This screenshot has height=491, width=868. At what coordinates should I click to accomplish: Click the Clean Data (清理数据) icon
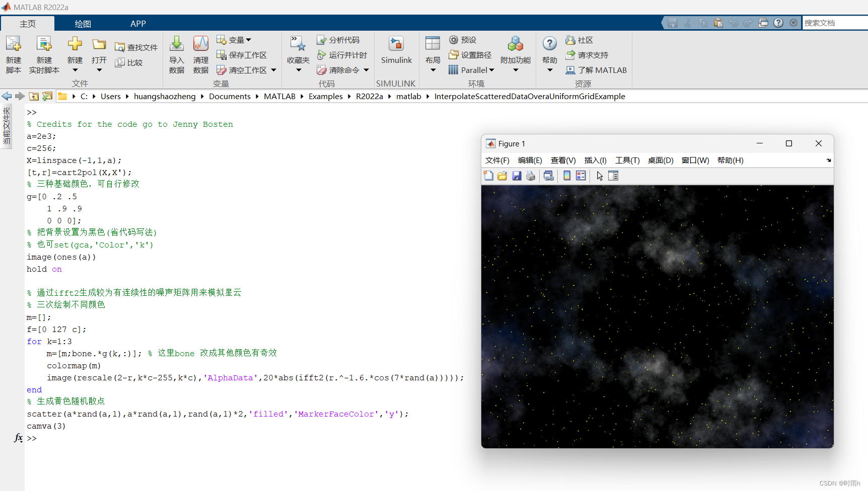[x=201, y=44]
